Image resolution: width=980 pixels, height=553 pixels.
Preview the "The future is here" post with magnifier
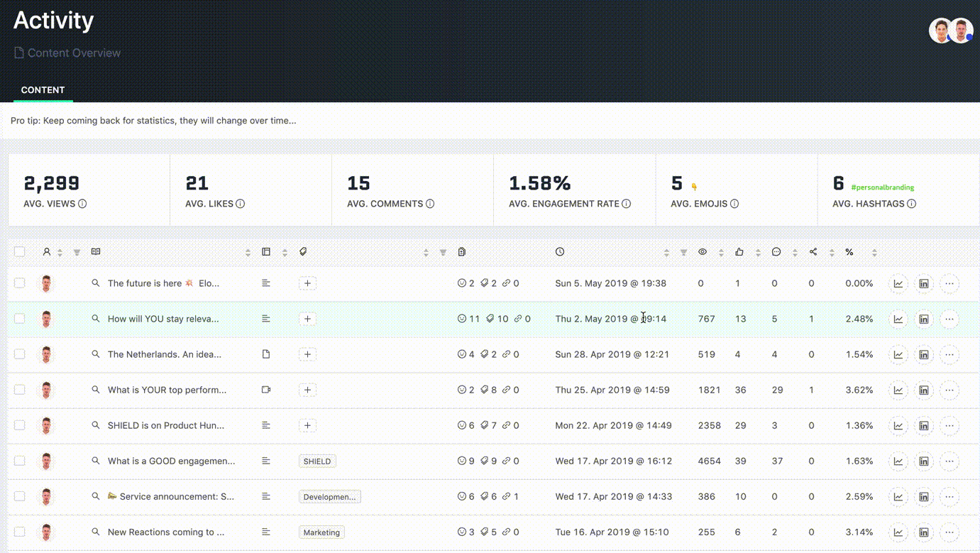pos(95,283)
